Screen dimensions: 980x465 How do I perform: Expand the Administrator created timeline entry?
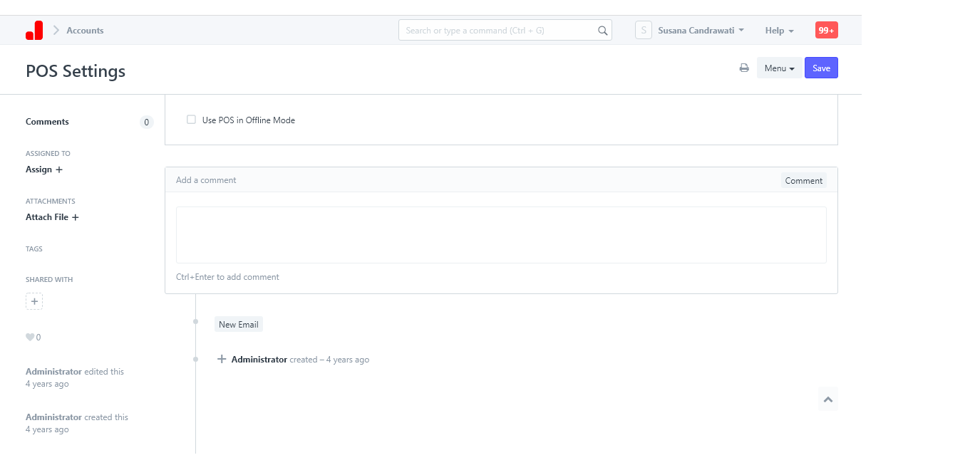(222, 360)
